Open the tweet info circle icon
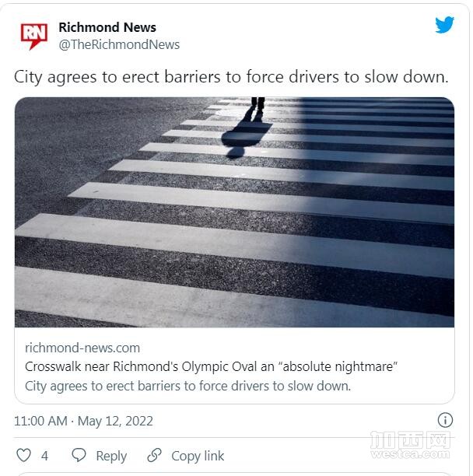The width and height of the screenshot is (473, 476). pos(445,421)
